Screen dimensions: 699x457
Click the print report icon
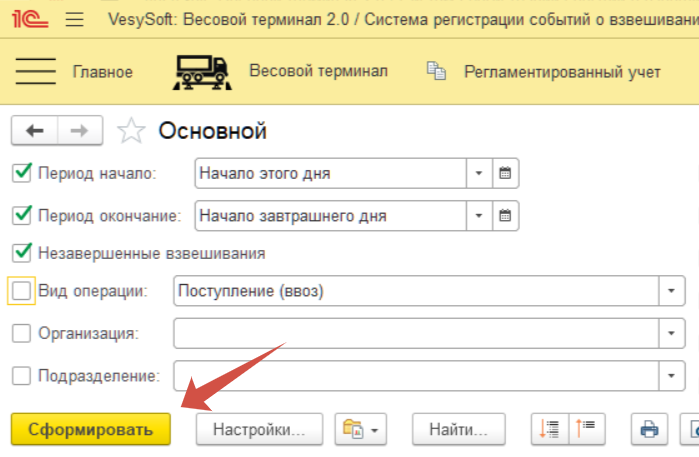pyautogui.click(x=649, y=429)
